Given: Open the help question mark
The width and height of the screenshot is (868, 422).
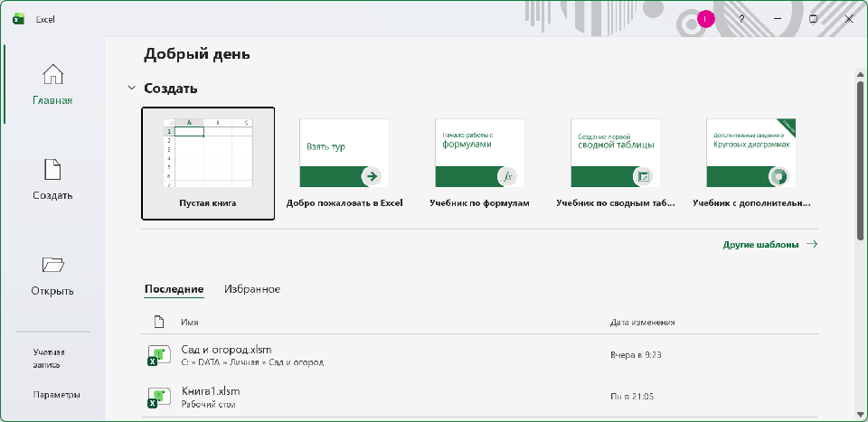Looking at the screenshot, I should [x=741, y=19].
